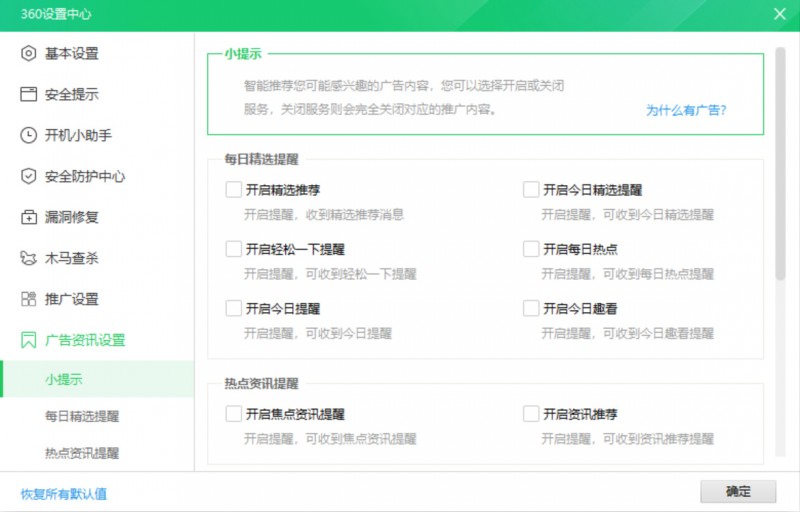Check 开启每日热点 option

(531, 249)
